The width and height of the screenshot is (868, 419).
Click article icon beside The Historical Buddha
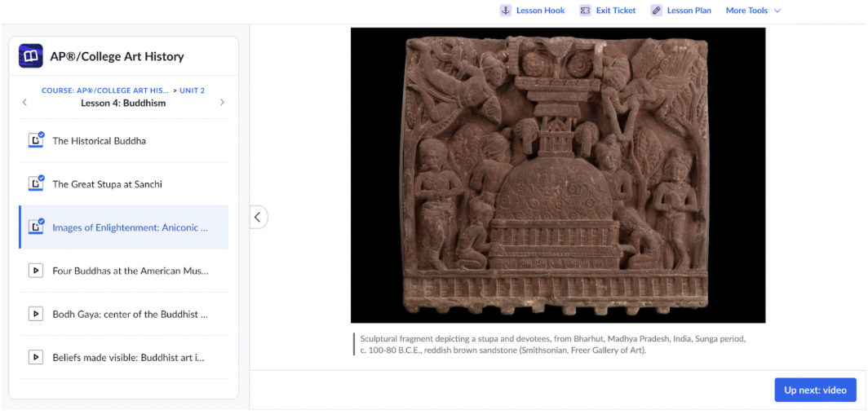[x=36, y=140]
